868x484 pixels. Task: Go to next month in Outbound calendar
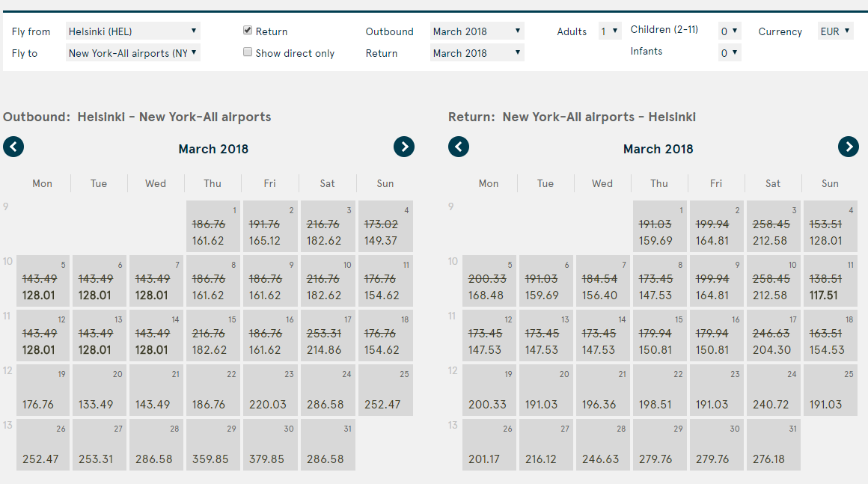pos(404,147)
